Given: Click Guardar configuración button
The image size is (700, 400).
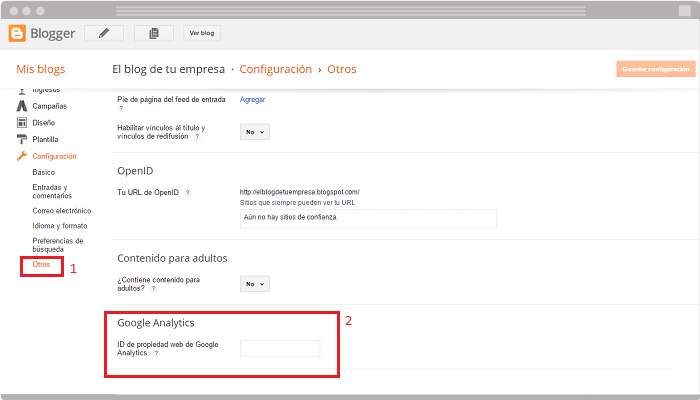Looking at the screenshot, I should [x=655, y=69].
